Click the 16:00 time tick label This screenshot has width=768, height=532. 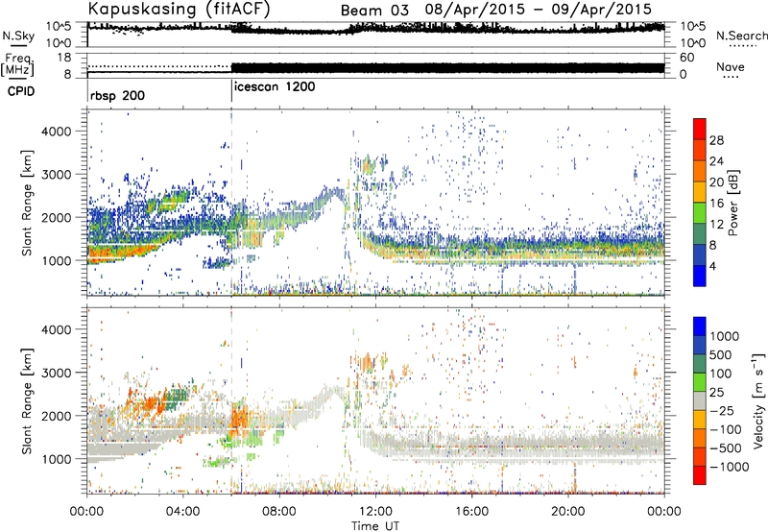pos(471,512)
